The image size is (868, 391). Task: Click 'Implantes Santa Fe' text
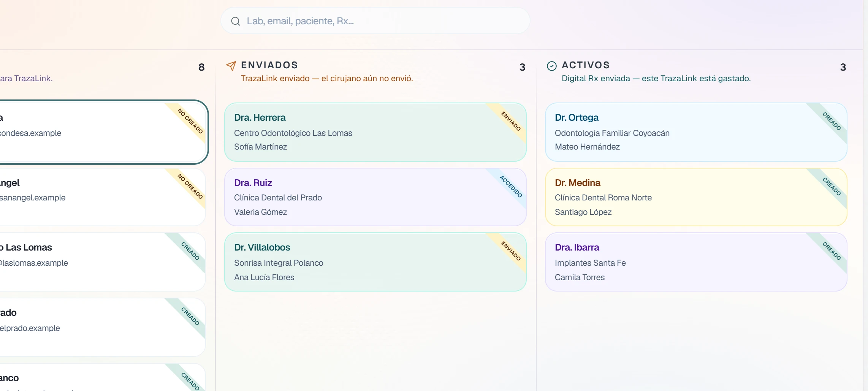tap(590, 263)
